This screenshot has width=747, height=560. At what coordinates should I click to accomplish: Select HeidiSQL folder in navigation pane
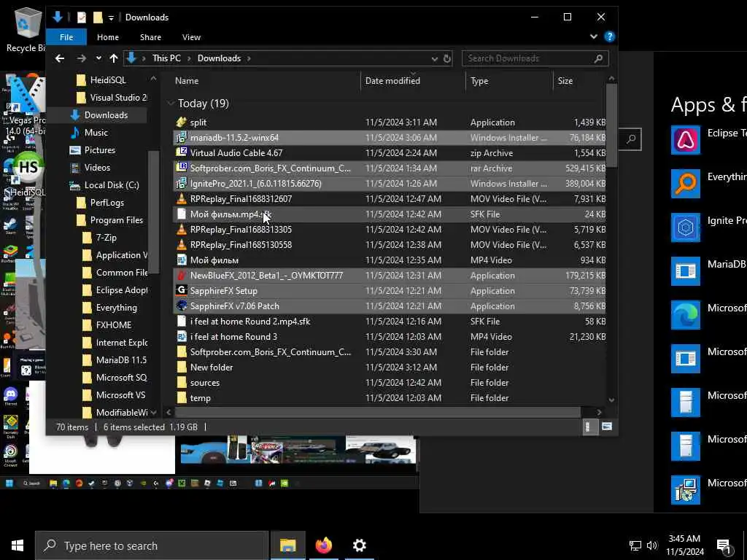pos(108,80)
